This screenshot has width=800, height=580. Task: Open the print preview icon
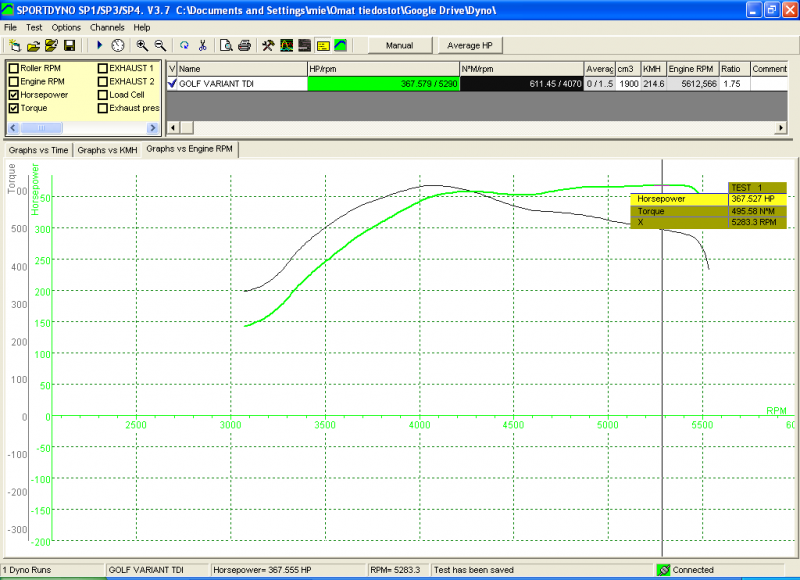(x=227, y=46)
